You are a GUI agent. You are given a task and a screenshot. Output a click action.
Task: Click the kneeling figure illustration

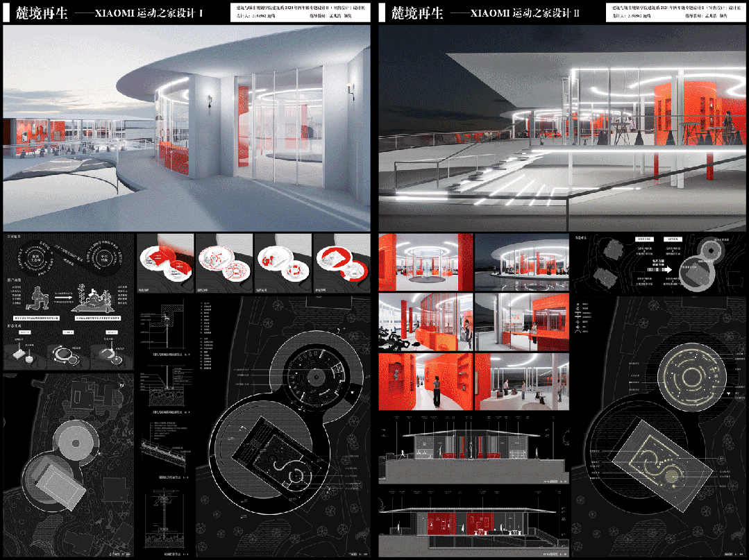pyautogui.click(x=37, y=298)
